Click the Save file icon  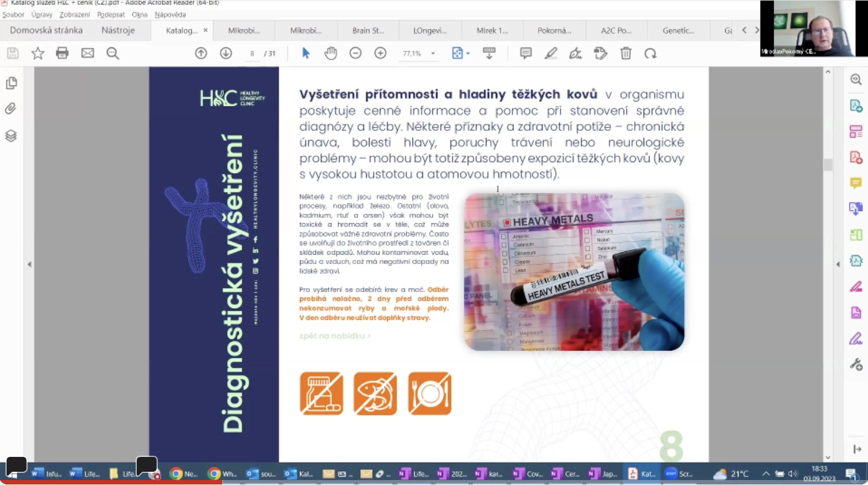13,53
